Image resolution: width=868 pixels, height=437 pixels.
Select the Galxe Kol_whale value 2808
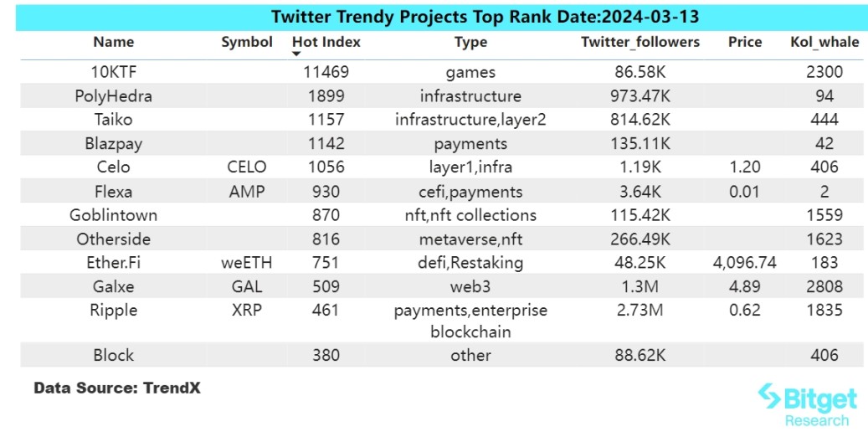pos(824,286)
